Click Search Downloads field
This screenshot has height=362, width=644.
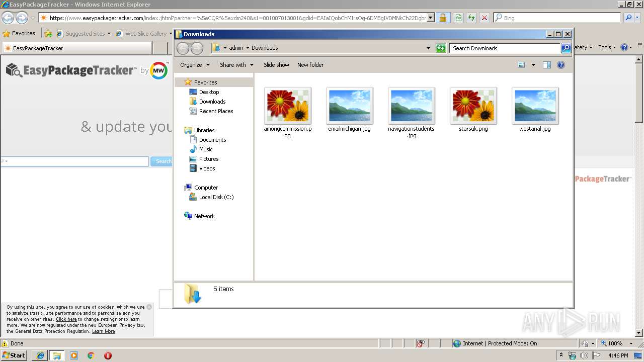tap(505, 48)
